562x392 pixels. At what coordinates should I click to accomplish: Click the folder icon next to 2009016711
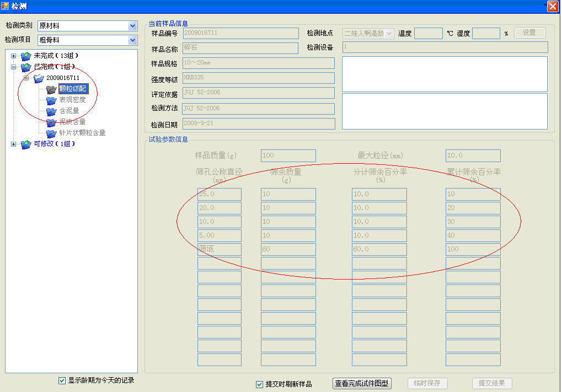pos(39,78)
